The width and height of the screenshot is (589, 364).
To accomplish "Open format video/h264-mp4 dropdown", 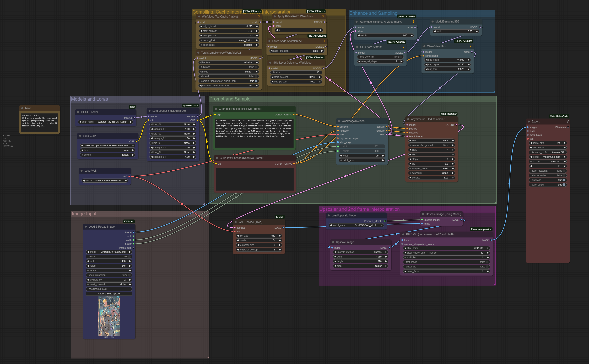I will tap(548, 157).
